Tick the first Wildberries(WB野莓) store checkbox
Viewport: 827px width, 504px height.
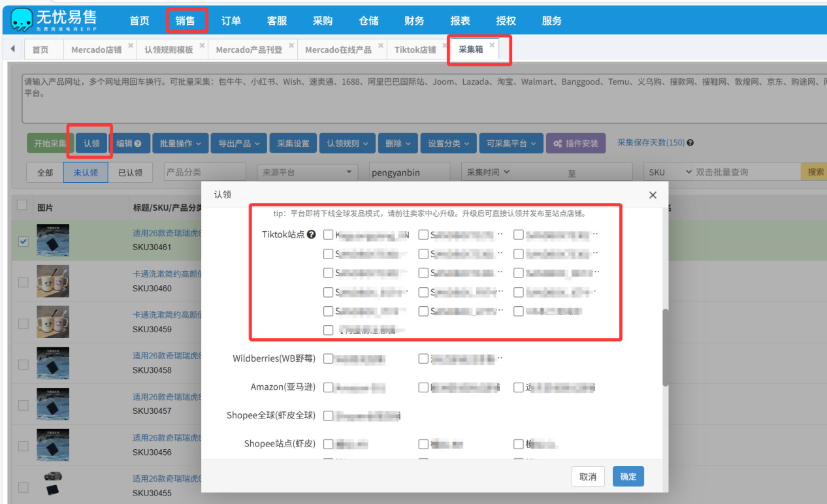coord(328,358)
